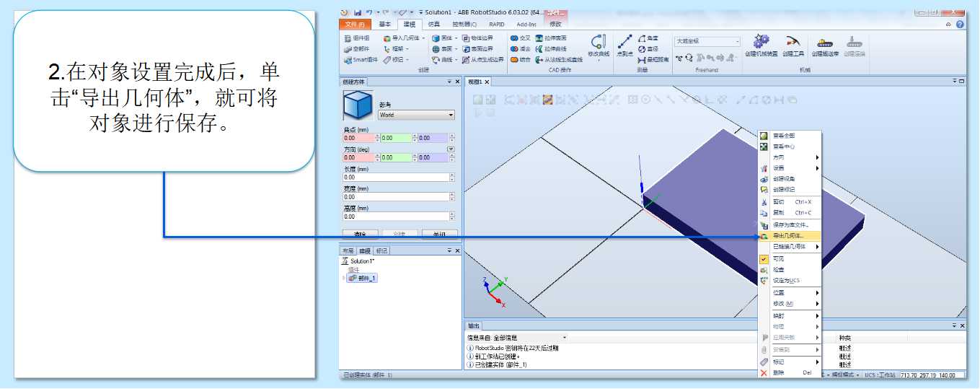Close the 视图1 view tab
The height and width of the screenshot is (389, 980).
click(x=487, y=82)
